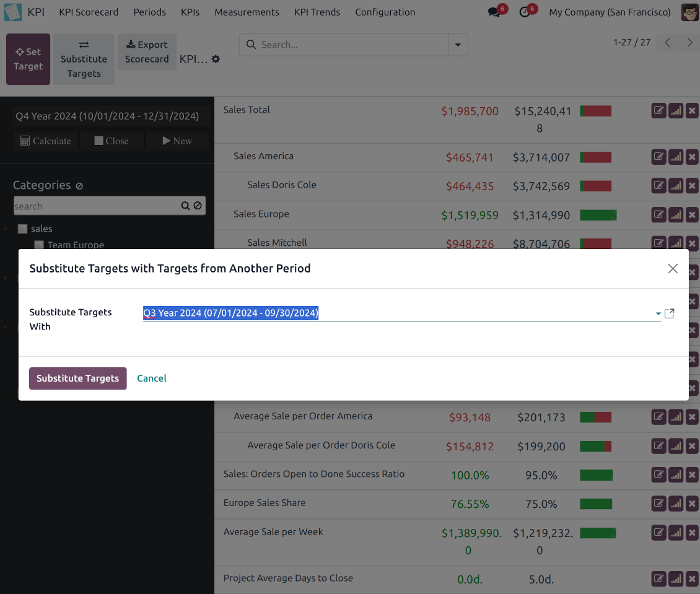Click the chart icon on Europe Sales Share row
This screenshot has height=594, width=700.
(x=676, y=504)
